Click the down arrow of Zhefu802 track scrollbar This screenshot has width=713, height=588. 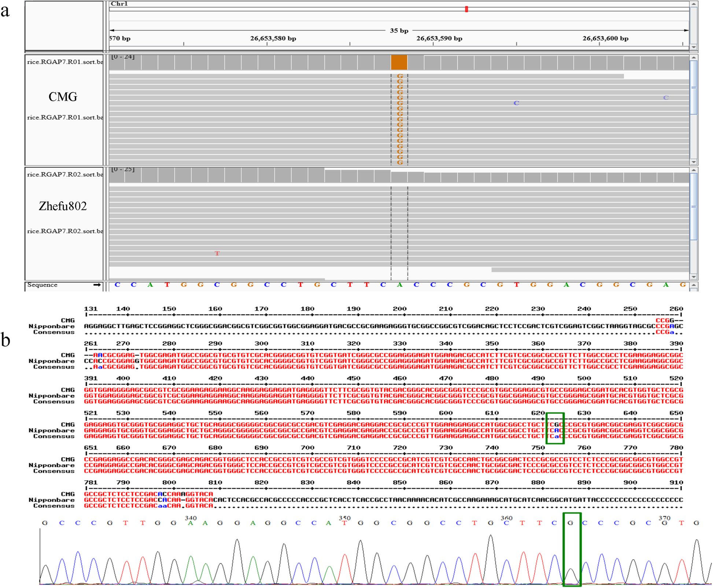(693, 277)
